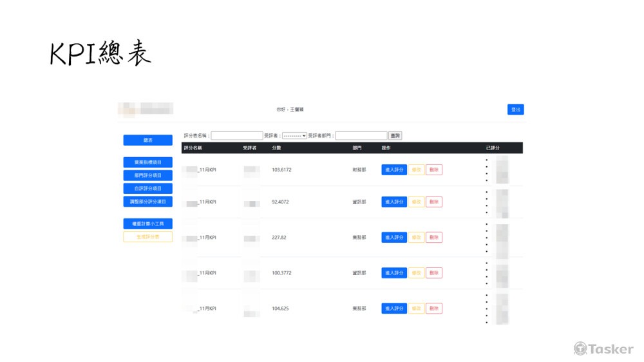644x362 pixels.
Task: Select 部門評分項目 in the sidebar
Action: (147, 175)
